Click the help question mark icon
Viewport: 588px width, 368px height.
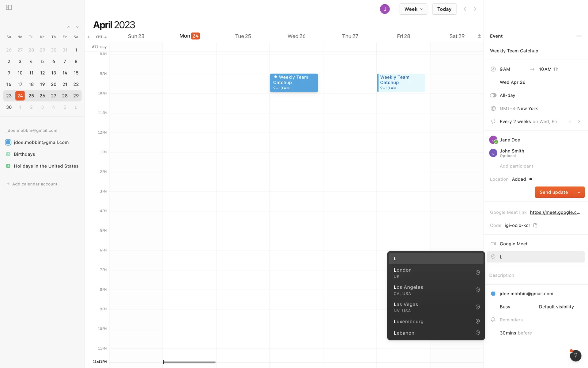[x=575, y=356]
